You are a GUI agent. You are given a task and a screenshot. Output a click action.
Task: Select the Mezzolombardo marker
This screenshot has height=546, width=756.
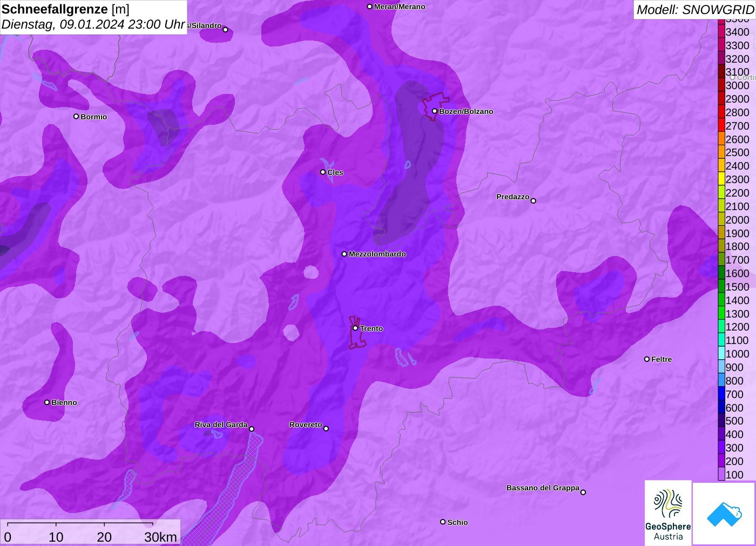(345, 254)
